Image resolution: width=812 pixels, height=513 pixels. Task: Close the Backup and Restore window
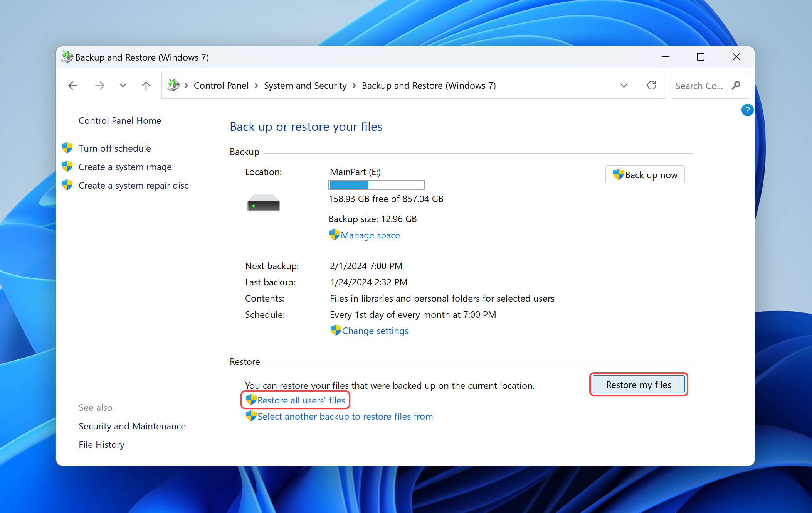pos(736,57)
